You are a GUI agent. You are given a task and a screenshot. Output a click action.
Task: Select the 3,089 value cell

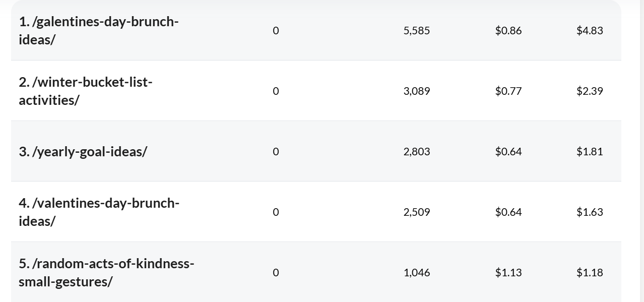coord(416,91)
